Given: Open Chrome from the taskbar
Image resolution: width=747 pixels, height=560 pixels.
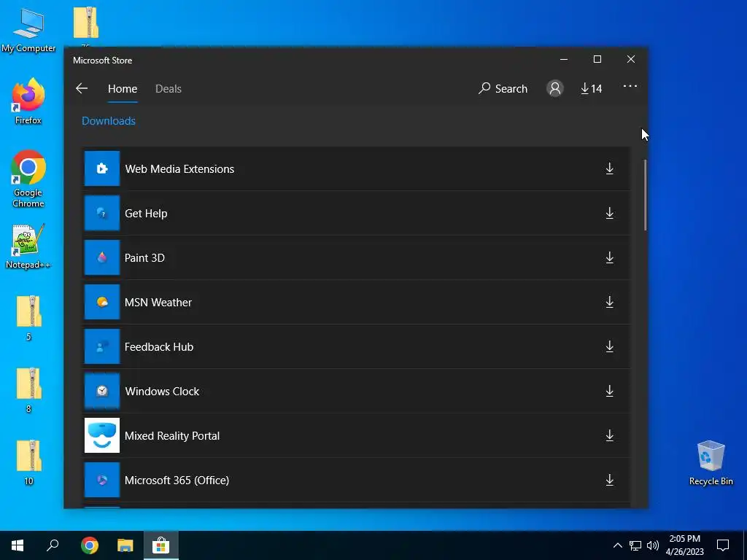Looking at the screenshot, I should tap(89, 545).
